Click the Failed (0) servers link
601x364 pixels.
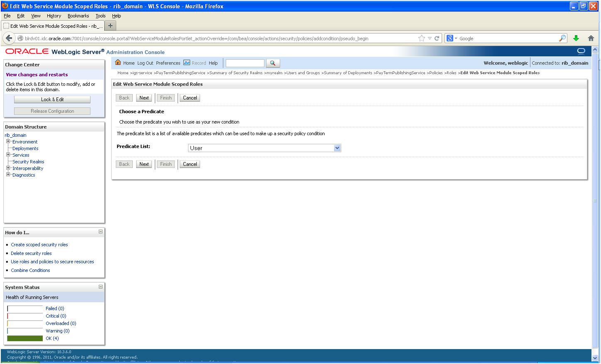(x=55, y=308)
